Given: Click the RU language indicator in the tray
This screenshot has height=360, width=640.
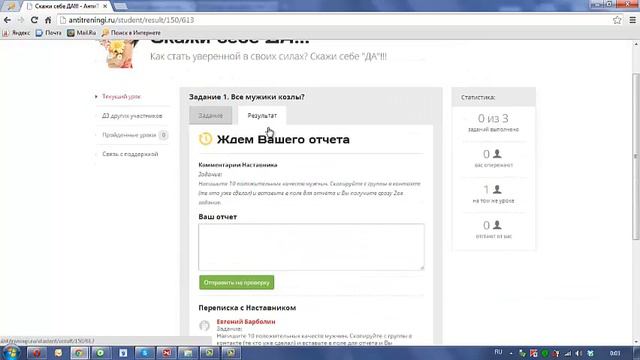Looking at the screenshot, I should tap(498, 352).
